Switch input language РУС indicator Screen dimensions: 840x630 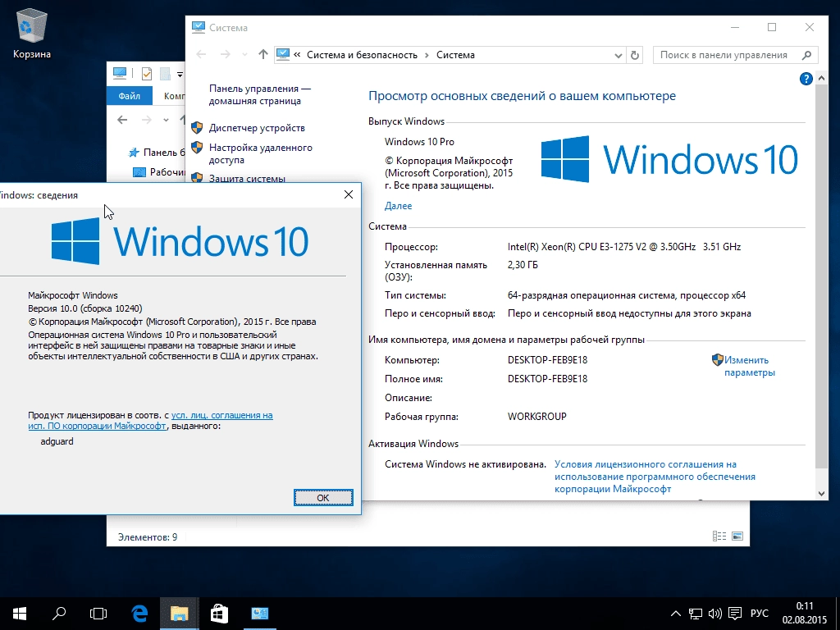click(x=759, y=614)
